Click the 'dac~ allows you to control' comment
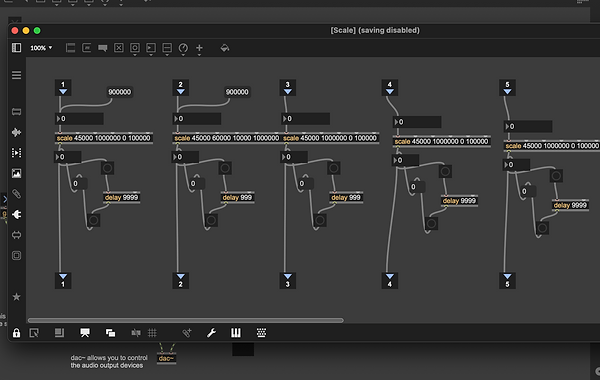The width and height of the screenshot is (600, 380). tap(109, 362)
